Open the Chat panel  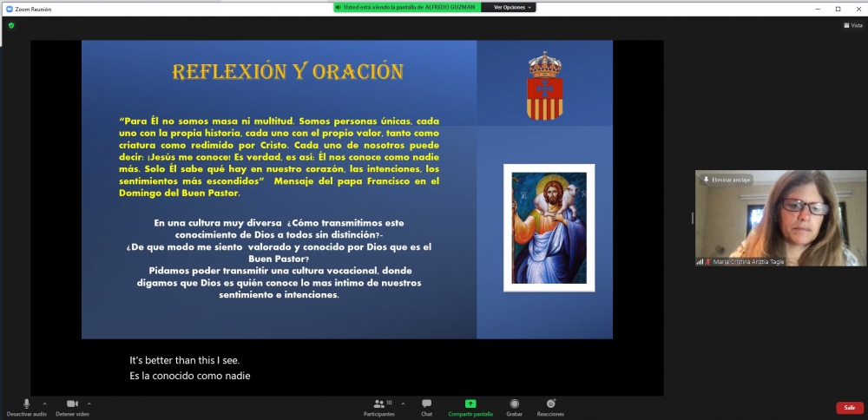426,406
